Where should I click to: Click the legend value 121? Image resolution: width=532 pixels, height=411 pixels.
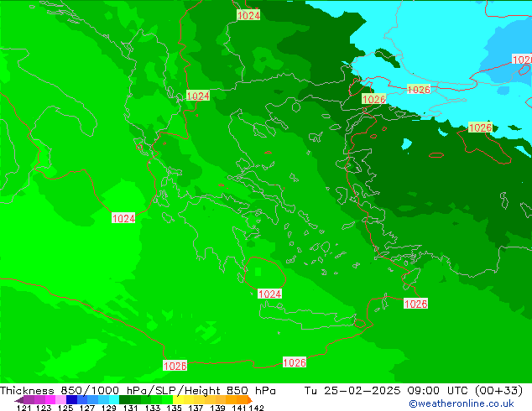pyautogui.click(x=23, y=408)
